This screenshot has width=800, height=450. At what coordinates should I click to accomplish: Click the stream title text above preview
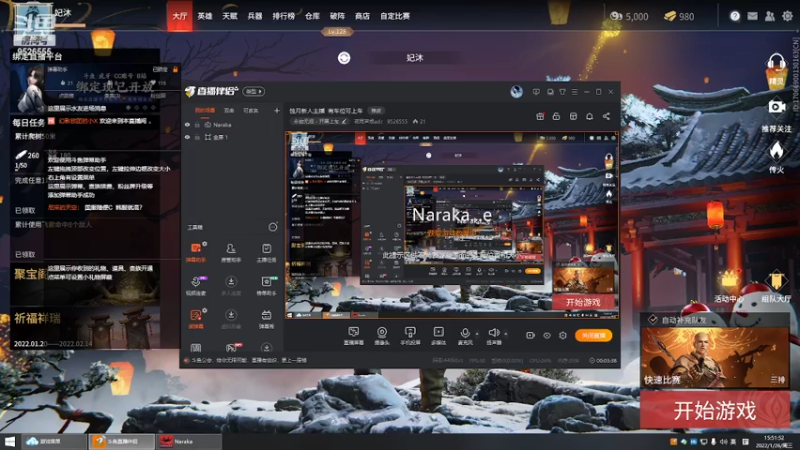327,110
